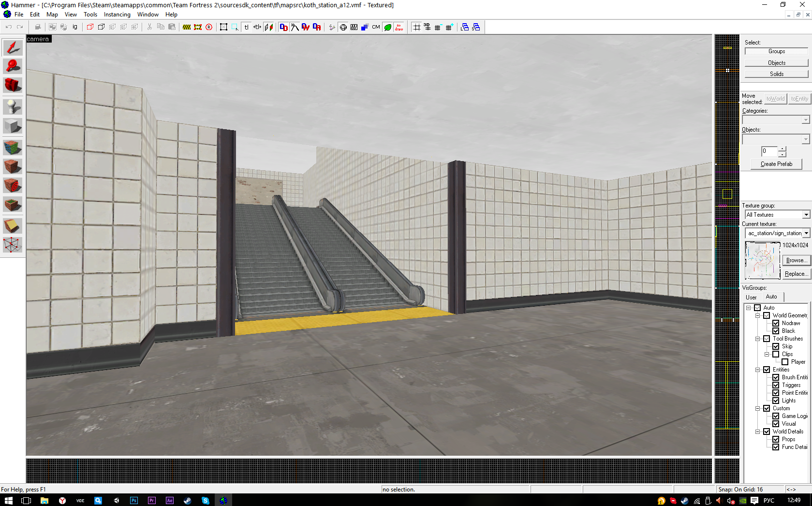Viewport: 812px width, 506px height.
Task: Click the Solids select button
Action: pos(776,74)
